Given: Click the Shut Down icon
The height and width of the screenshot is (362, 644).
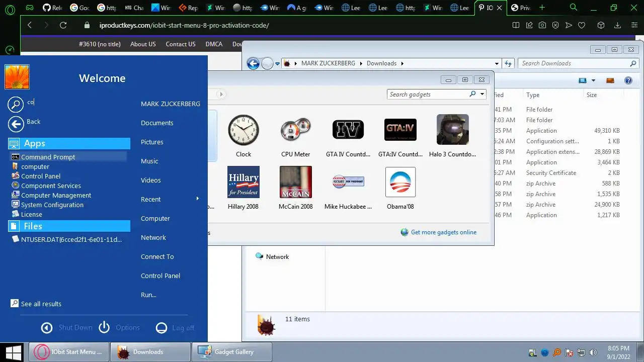Looking at the screenshot, I should click(47, 328).
